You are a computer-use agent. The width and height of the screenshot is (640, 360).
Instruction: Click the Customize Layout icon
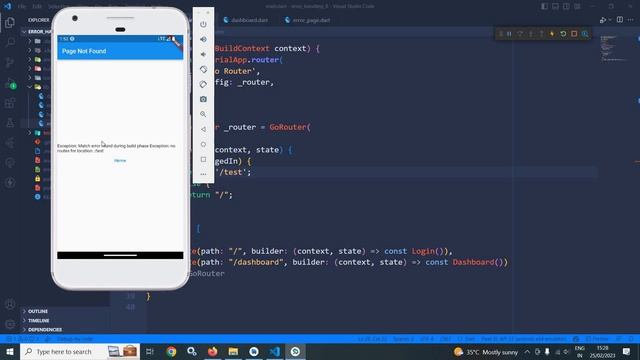(577, 6)
